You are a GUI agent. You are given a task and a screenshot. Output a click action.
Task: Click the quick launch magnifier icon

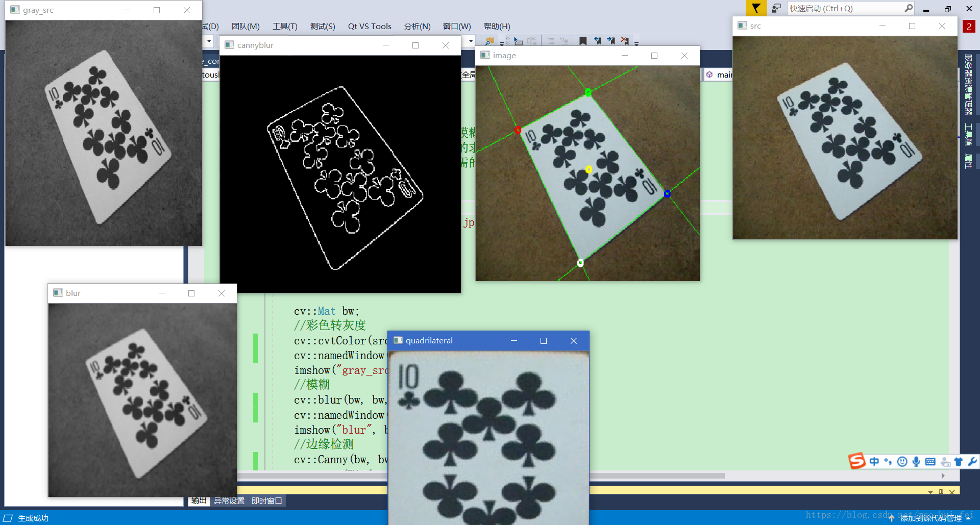(909, 8)
